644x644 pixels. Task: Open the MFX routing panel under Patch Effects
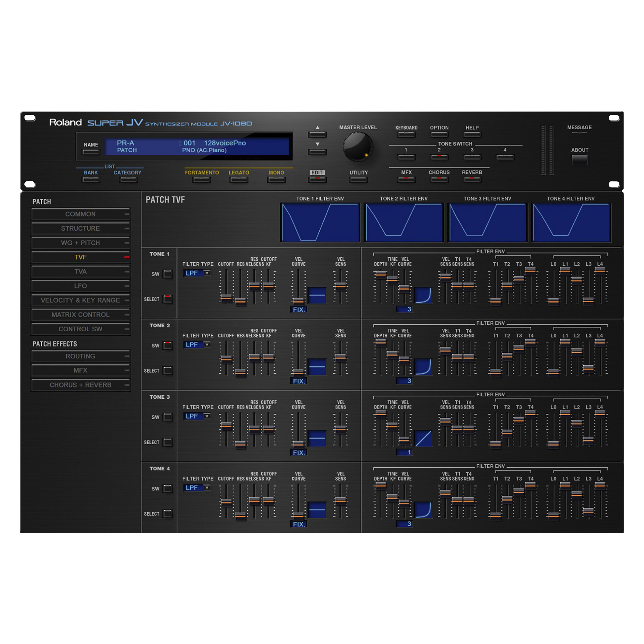80,370
